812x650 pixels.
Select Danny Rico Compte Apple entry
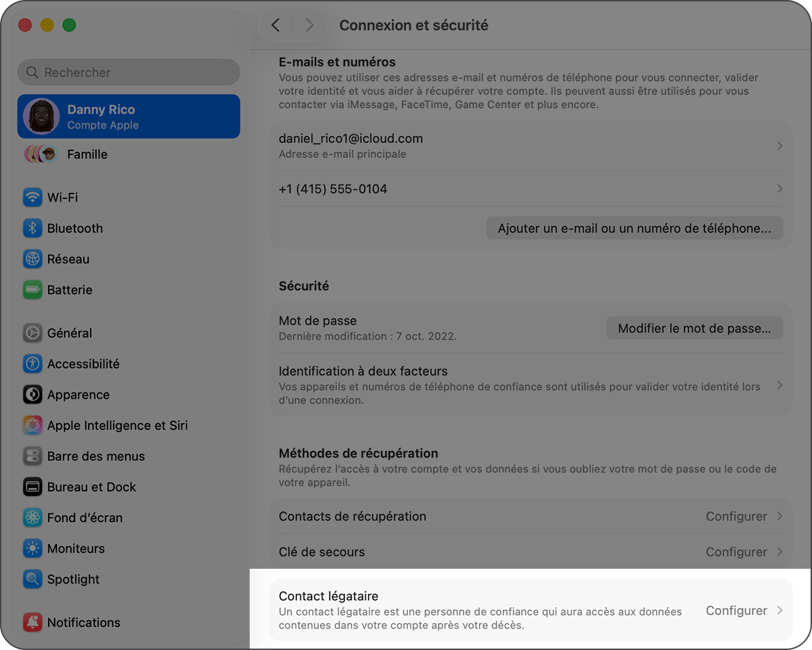129,116
